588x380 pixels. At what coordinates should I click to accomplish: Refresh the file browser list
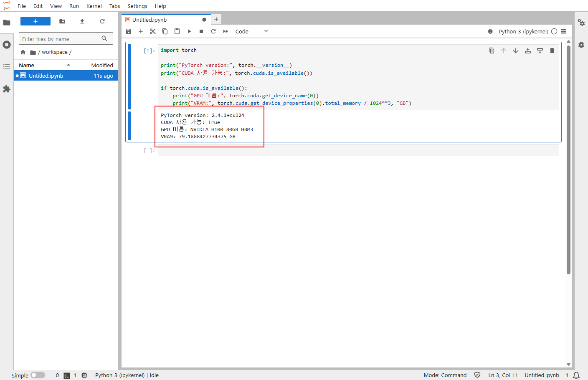click(102, 21)
